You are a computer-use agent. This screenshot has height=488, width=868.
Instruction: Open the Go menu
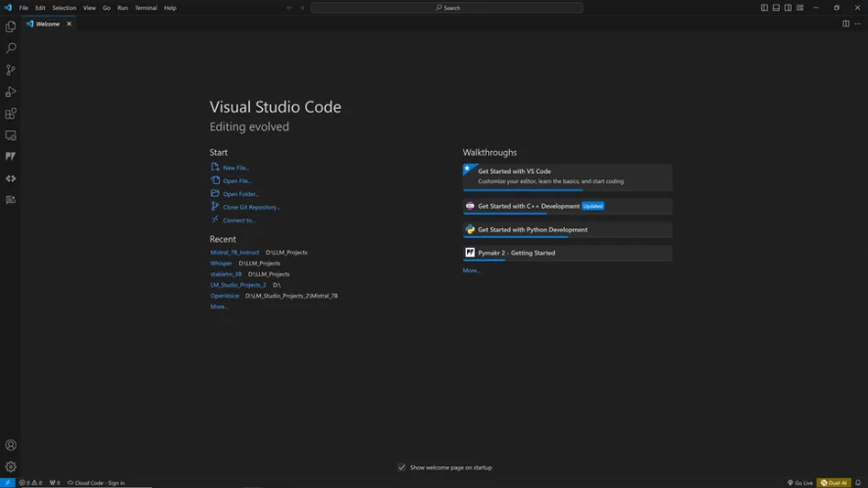click(x=106, y=7)
